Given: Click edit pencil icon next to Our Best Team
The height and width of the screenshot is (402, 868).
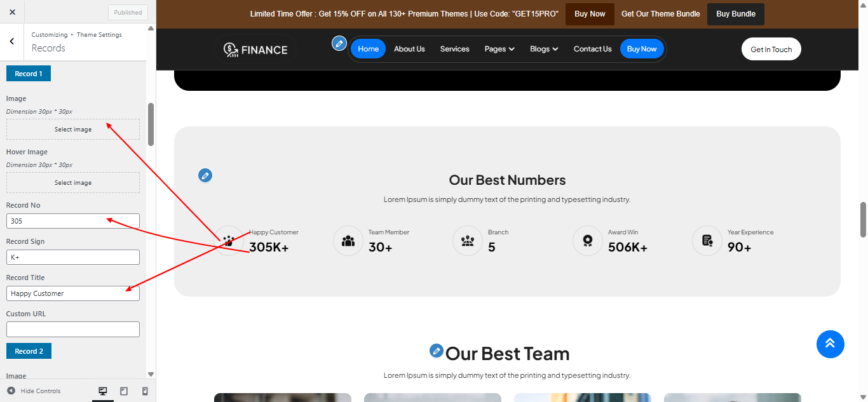Looking at the screenshot, I should [436, 351].
